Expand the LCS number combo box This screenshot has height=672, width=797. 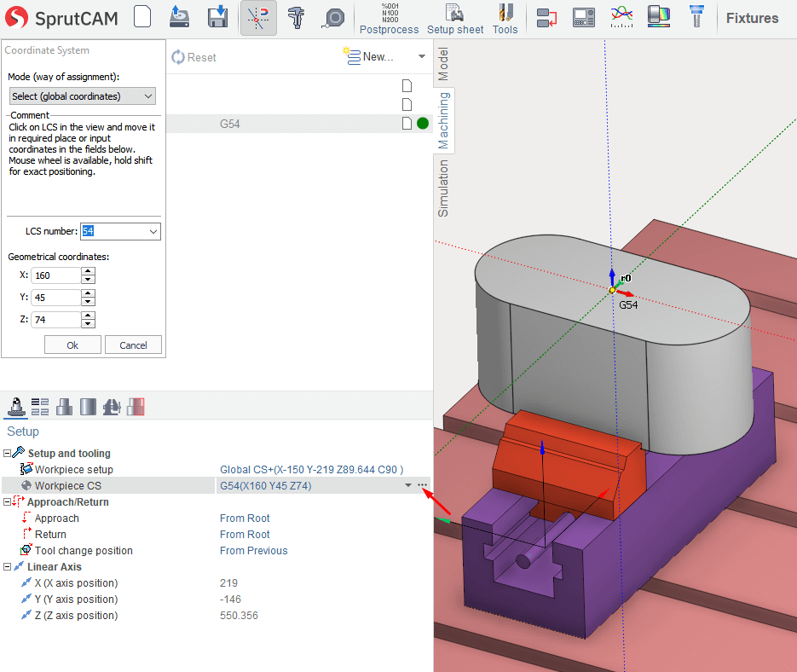pos(153,232)
